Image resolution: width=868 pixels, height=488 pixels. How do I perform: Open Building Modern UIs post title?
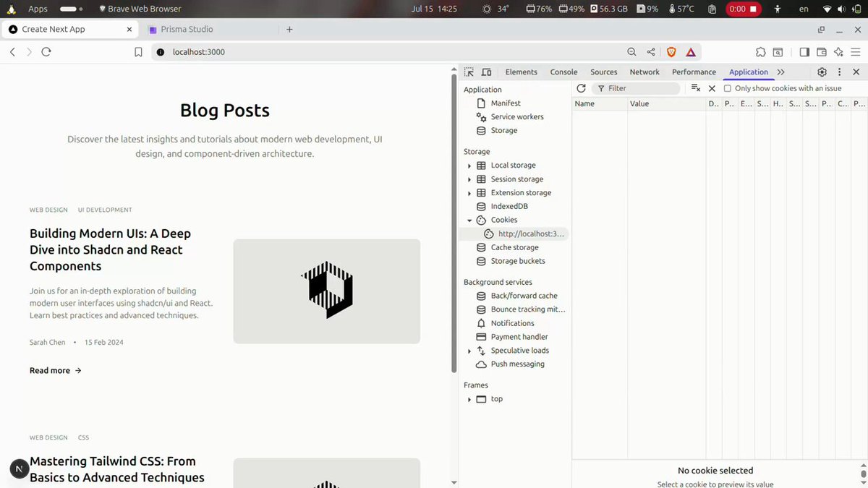[110, 249]
